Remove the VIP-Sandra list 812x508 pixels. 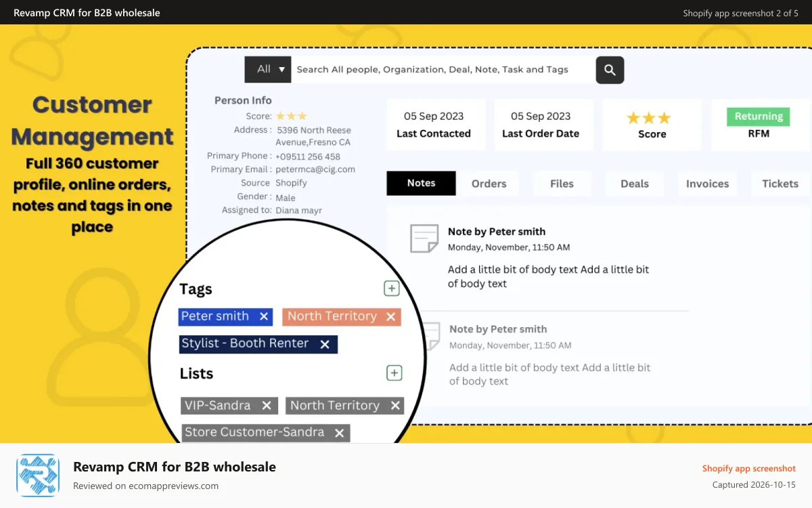pos(267,406)
